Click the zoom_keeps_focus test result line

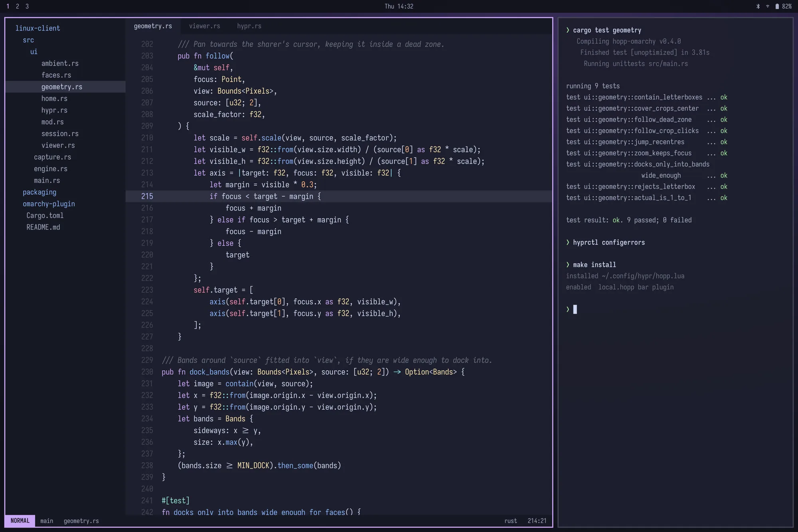(x=646, y=153)
